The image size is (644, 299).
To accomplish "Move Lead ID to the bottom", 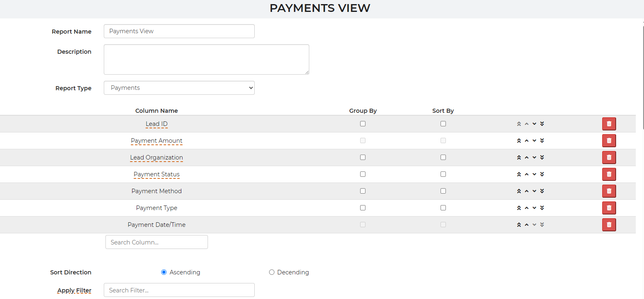I will (542, 124).
